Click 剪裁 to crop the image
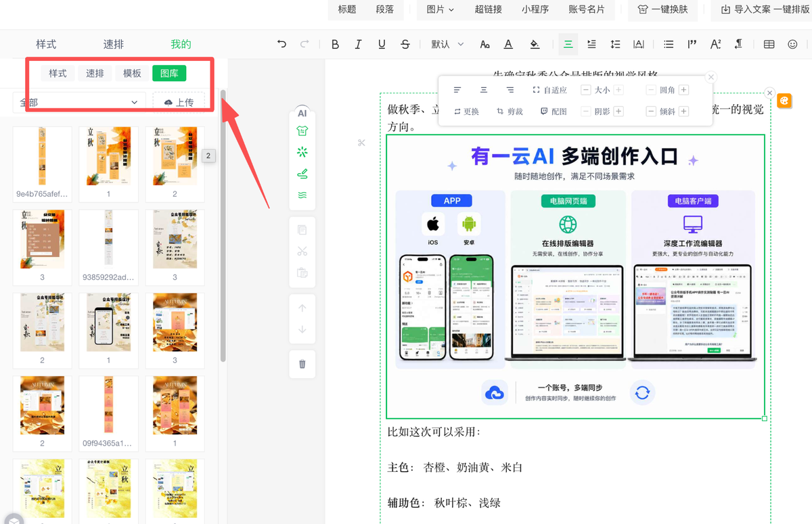The image size is (812, 524). click(510, 112)
